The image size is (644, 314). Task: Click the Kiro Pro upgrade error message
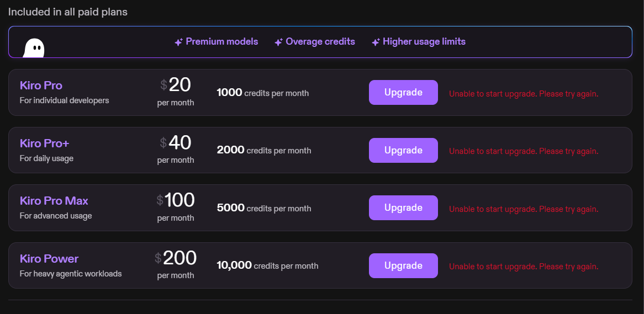(x=524, y=94)
